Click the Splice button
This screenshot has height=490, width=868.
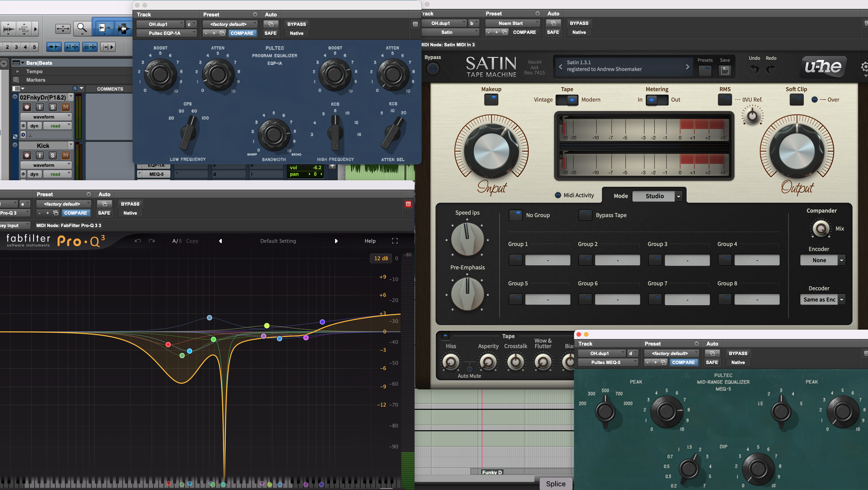click(x=556, y=484)
